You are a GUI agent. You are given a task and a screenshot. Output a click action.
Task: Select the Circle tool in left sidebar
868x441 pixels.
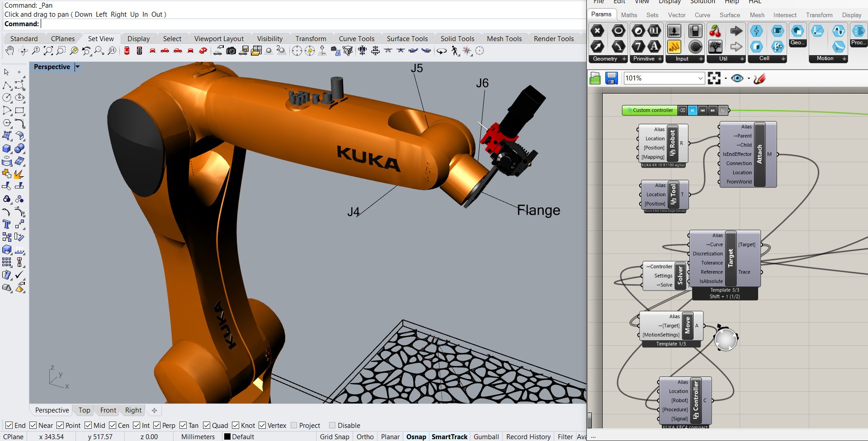pos(7,98)
